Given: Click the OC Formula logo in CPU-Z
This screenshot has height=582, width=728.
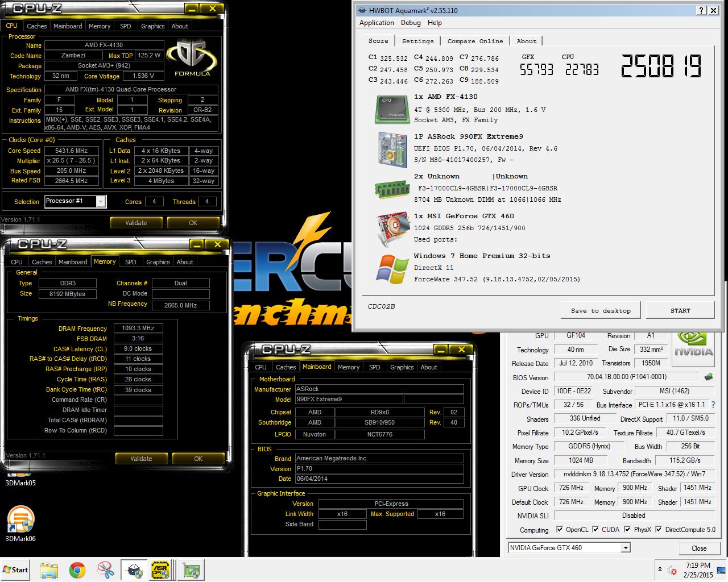Looking at the screenshot, I should pos(192,57).
